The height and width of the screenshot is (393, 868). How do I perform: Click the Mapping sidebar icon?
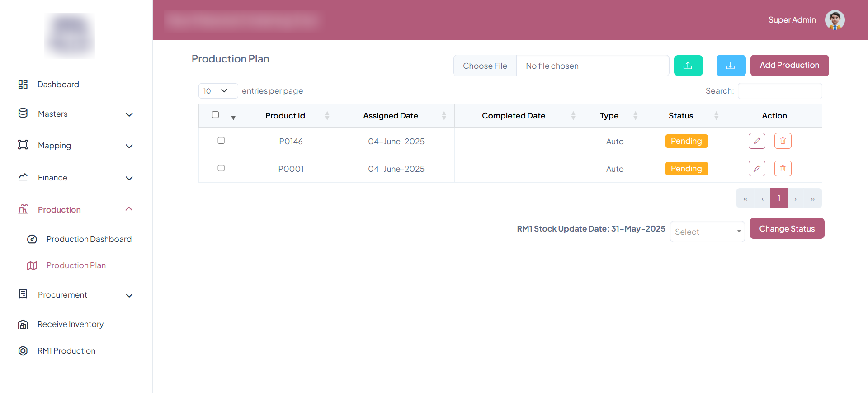(x=23, y=145)
